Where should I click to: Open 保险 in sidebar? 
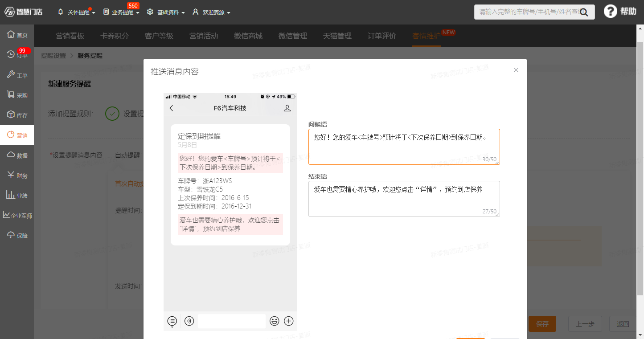pyautogui.click(x=17, y=235)
